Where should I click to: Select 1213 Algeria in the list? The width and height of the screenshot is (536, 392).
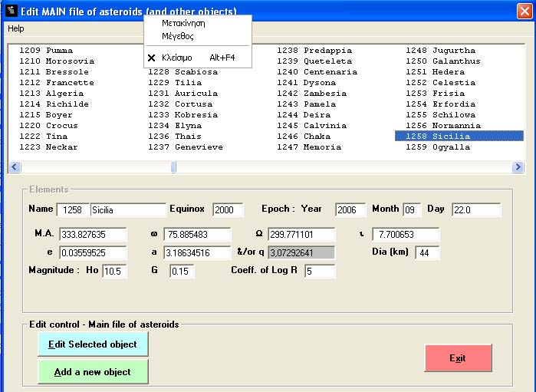click(51, 94)
